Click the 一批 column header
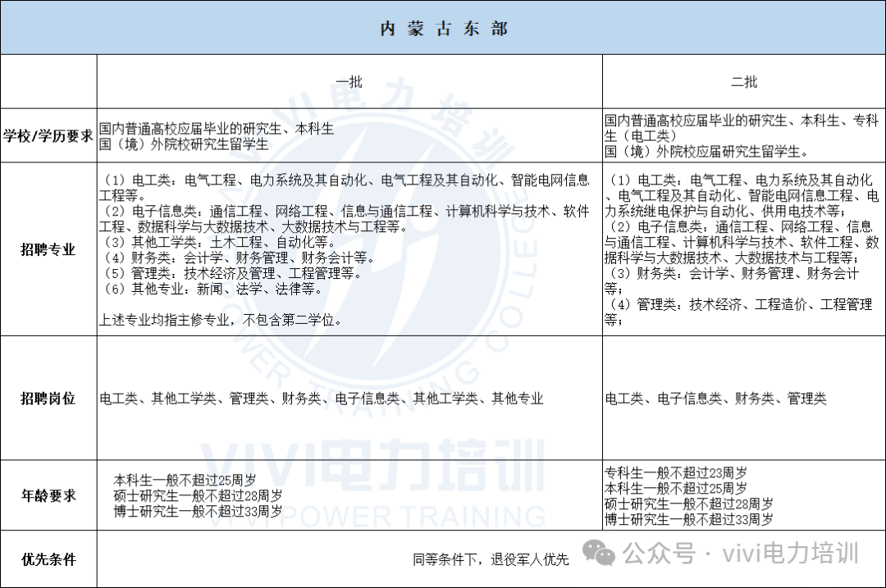 tap(349, 82)
